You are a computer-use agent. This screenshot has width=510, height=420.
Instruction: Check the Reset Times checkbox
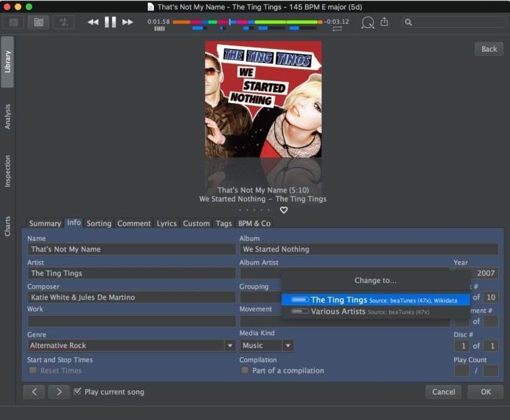[x=33, y=370]
